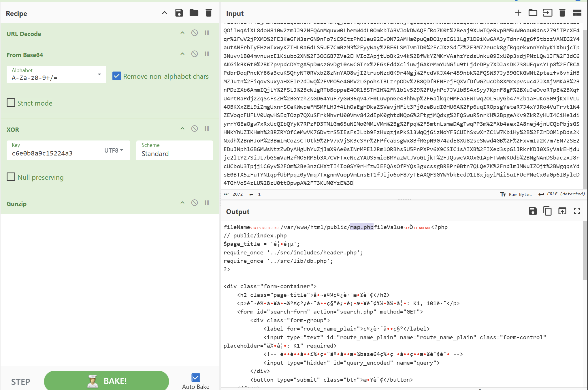Uncheck Remove non-alphabet chars
588x390 pixels.
click(117, 76)
